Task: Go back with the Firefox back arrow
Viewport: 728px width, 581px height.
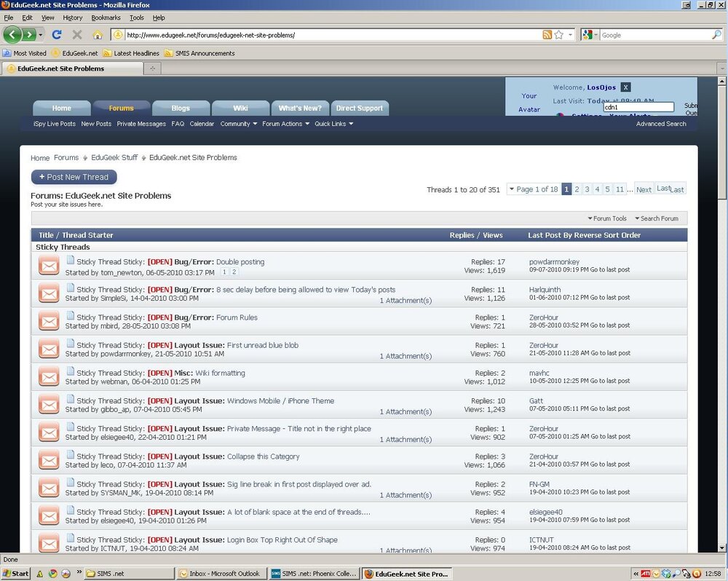Action: 12,35
